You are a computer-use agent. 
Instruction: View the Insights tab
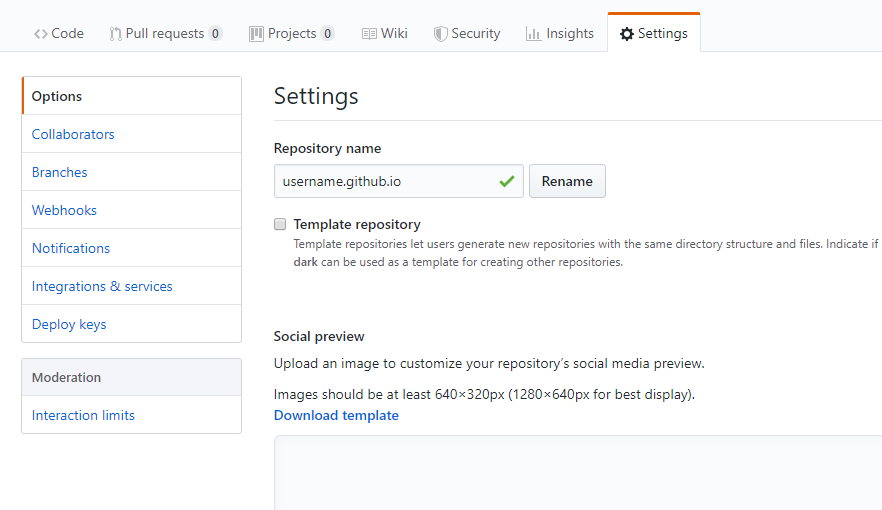point(560,34)
